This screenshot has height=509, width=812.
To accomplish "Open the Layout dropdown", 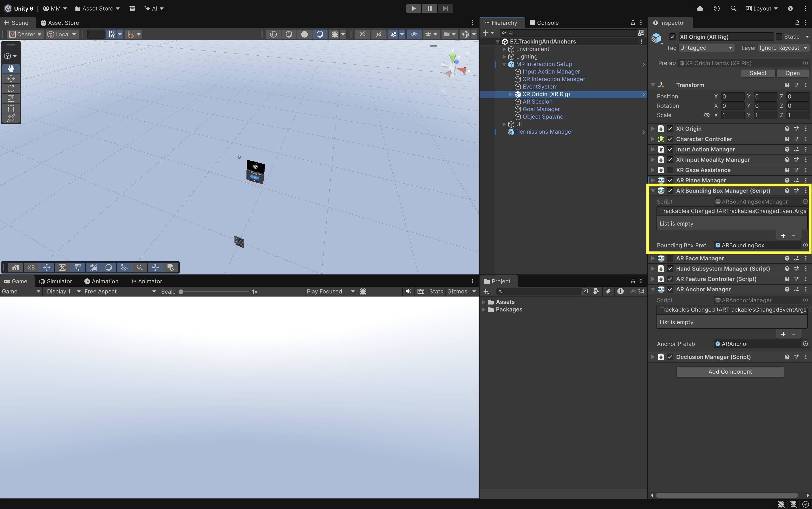I will [x=761, y=8].
